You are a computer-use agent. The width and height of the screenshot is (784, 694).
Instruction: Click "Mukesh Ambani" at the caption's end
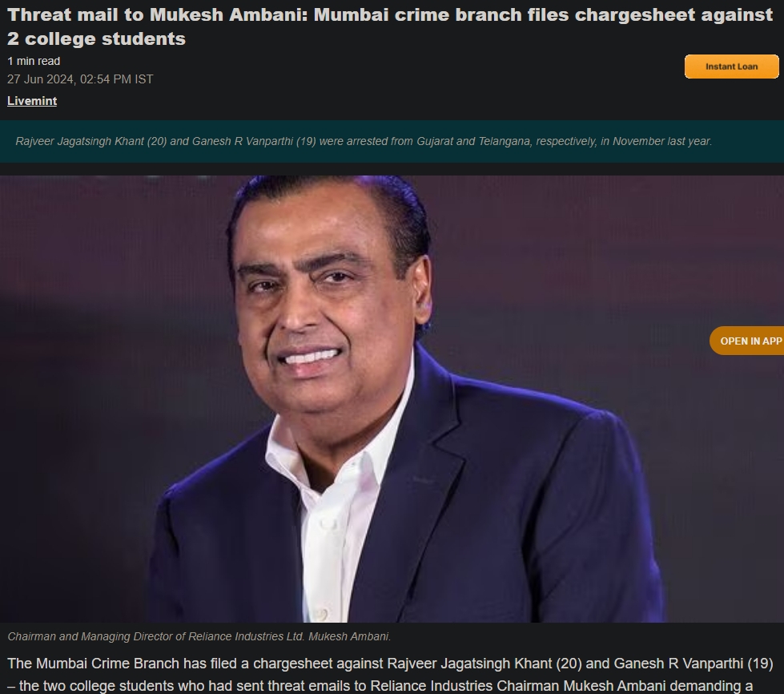coord(358,636)
